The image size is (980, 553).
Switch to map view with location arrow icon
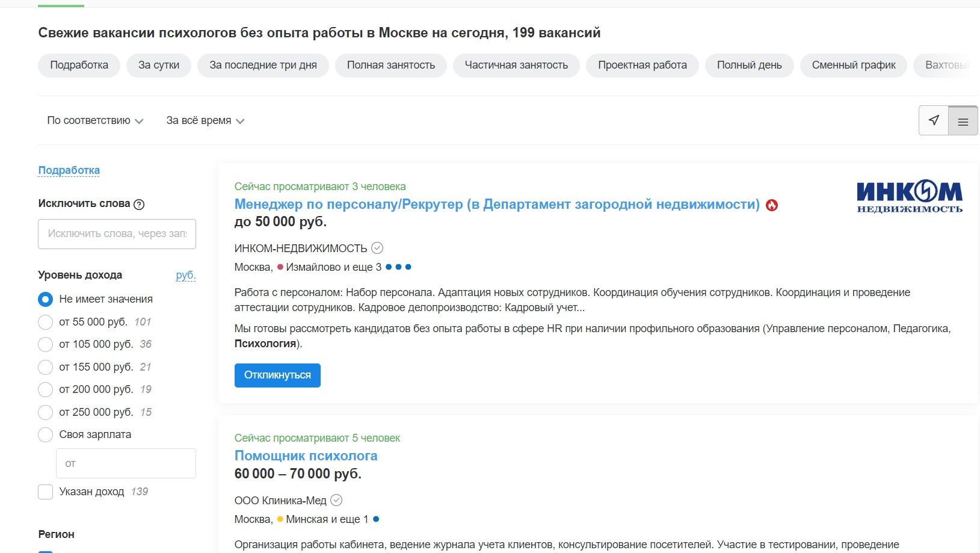tap(934, 120)
